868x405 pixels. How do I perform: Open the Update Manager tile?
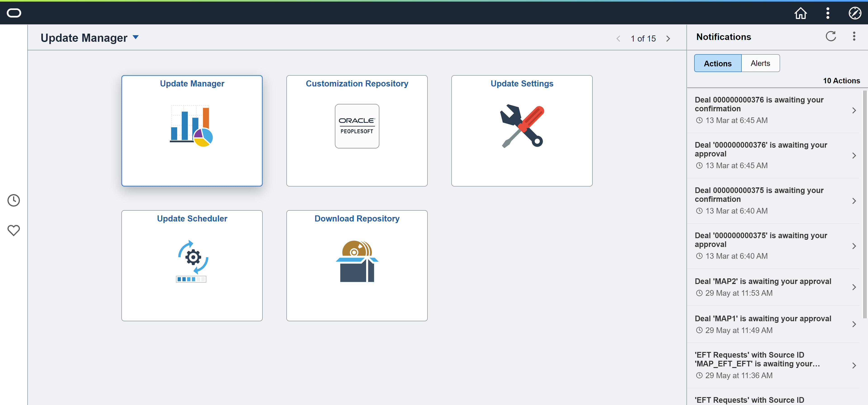click(x=192, y=131)
